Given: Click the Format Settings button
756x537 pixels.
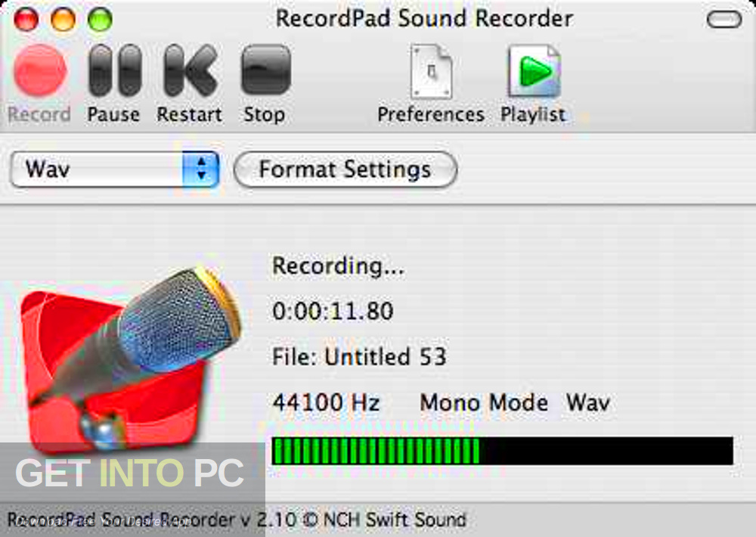Looking at the screenshot, I should click(x=344, y=169).
